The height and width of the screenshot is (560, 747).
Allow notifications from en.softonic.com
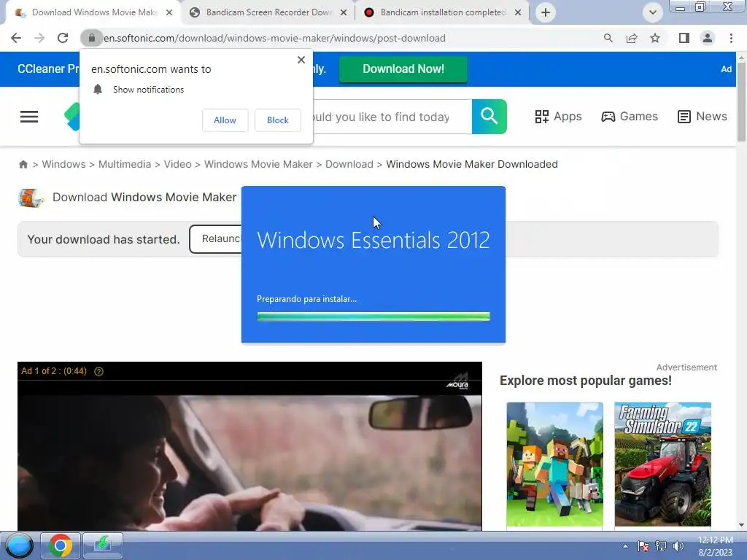point(225,120)
